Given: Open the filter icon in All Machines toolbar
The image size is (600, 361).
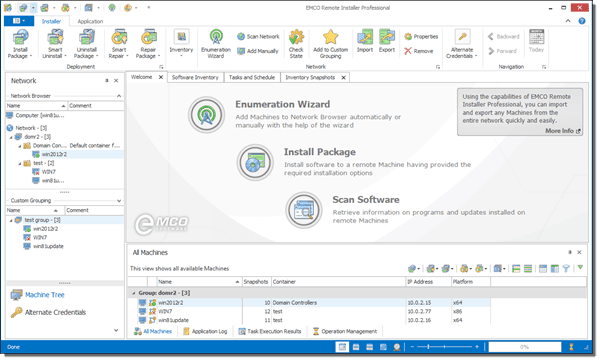Looking at the screenshot, I should [x=566, y=269].
